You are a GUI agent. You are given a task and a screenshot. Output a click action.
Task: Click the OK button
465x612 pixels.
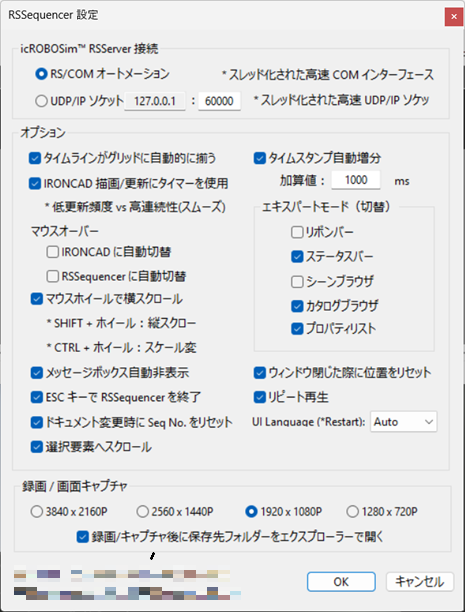pos(341,582)
